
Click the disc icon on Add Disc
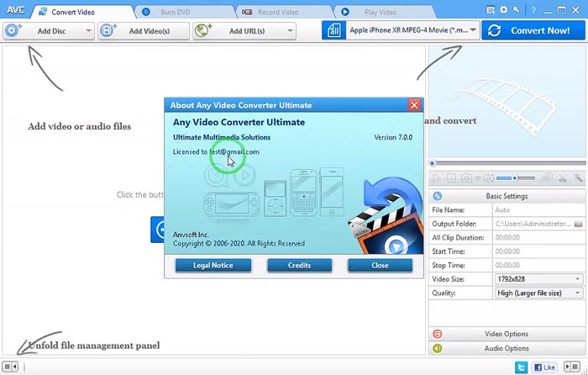click(x=13, y=30)
